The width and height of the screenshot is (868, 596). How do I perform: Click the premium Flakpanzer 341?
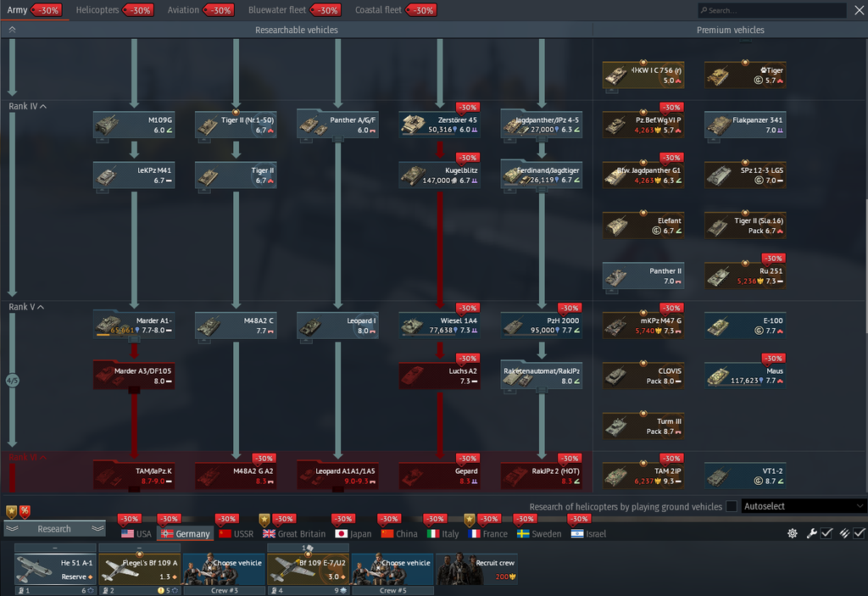tap(745, 125)
